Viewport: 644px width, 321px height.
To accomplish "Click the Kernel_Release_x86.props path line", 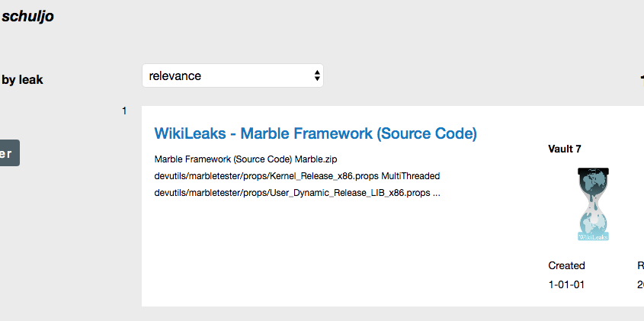I will coord(297,176).
